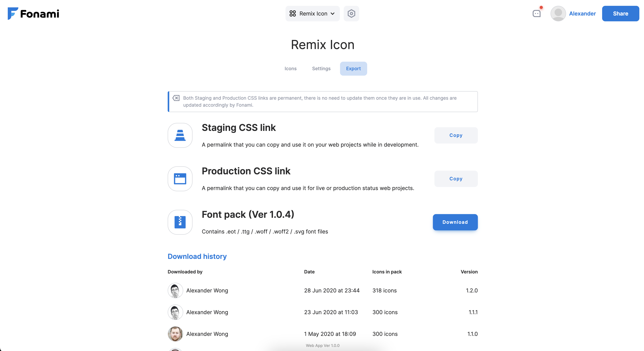Copy the Production CSS link

click(456, 179)
